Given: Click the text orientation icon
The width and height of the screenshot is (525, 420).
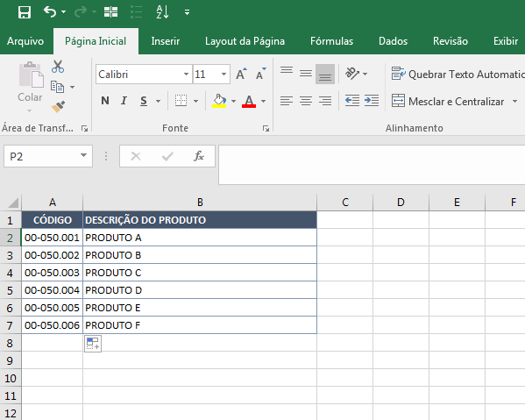Looking at the screenshot, I should (352, 74).
